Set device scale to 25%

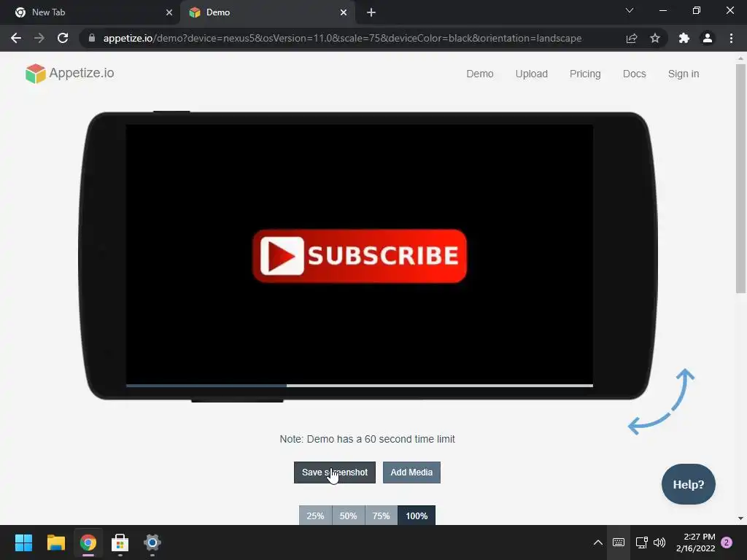coord(315,516)
